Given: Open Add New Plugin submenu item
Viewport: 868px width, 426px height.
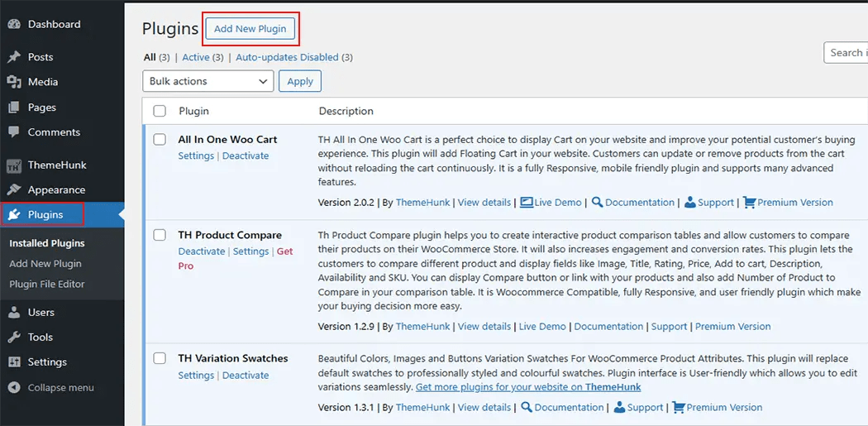Looking at the screenshot, I should click(45, 264).
